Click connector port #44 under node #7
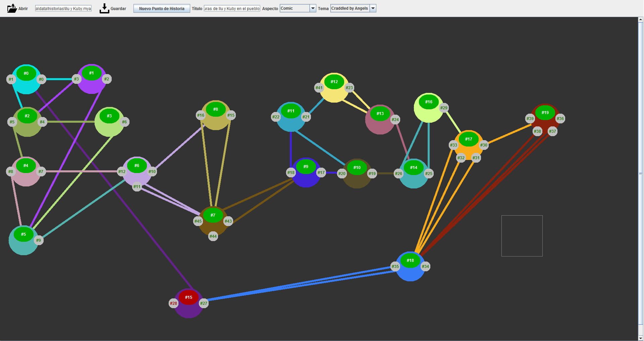Image resolution: width=644 pixels, height=341 pixels. tap(213, 236)
